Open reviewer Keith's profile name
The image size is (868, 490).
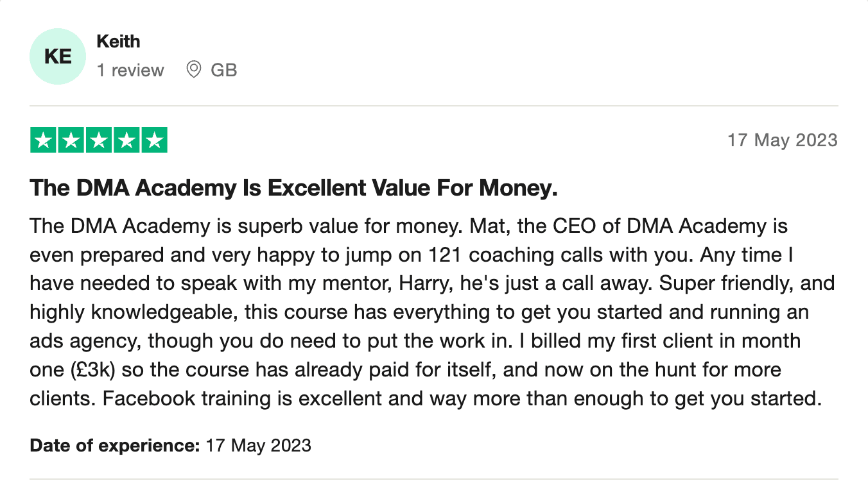118,42
